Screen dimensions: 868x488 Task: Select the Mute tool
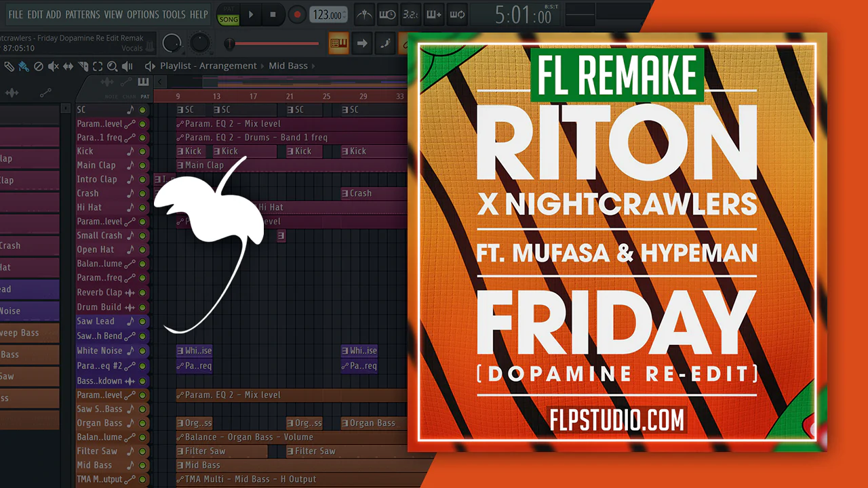pos(54,66)
